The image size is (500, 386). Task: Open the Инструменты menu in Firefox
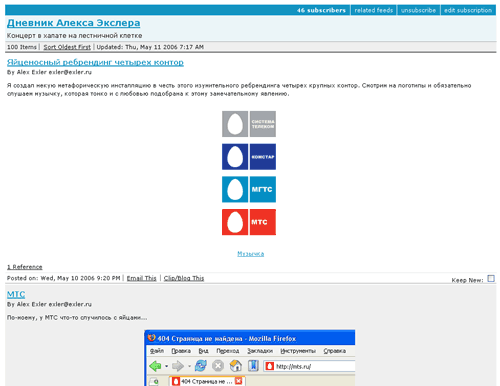click(x=298, y=351)
